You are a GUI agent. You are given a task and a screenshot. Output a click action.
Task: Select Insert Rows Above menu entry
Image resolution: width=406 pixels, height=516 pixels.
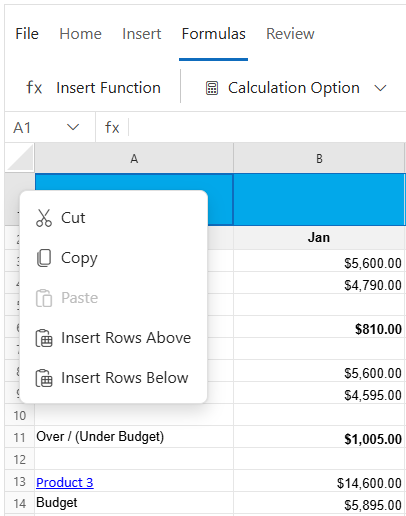pyautogui.click(x=114, y=338)
